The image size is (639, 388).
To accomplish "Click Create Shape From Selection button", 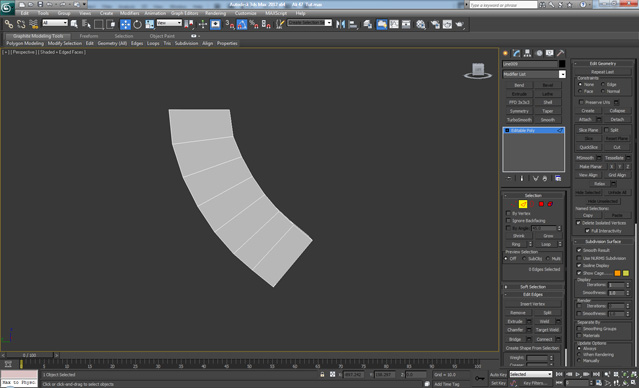I will coord(532,348).
